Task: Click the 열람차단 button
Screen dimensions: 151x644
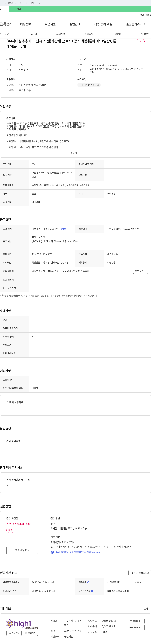Action: point(30,633)
